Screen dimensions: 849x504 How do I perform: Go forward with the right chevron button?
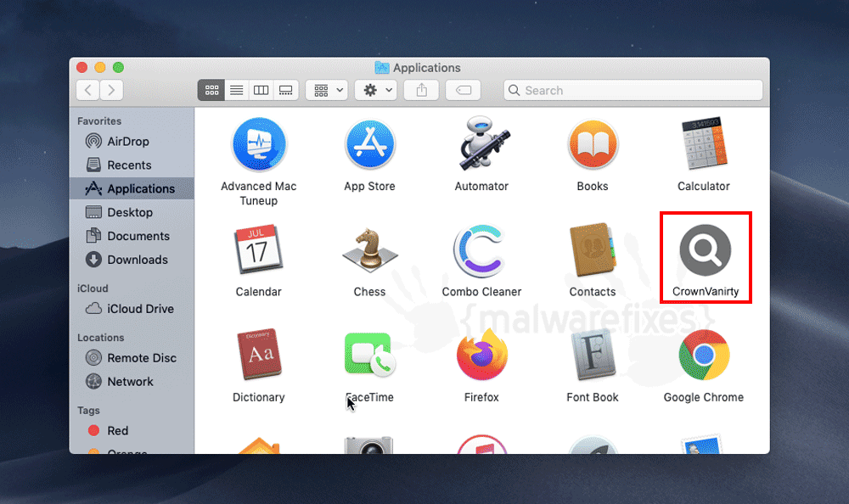pyautogui.click(x=111, y=90)
